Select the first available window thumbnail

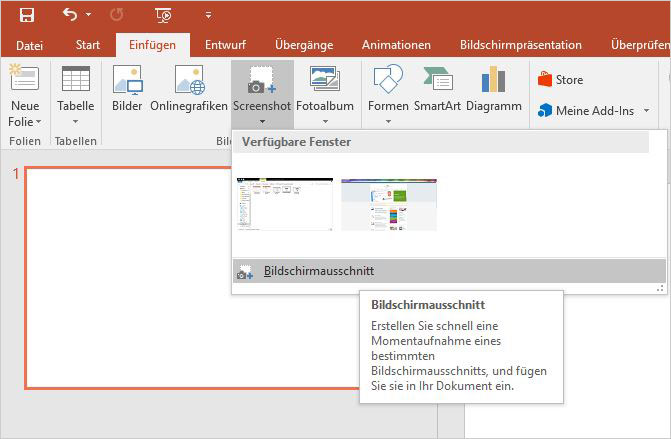tap(285, 205)
